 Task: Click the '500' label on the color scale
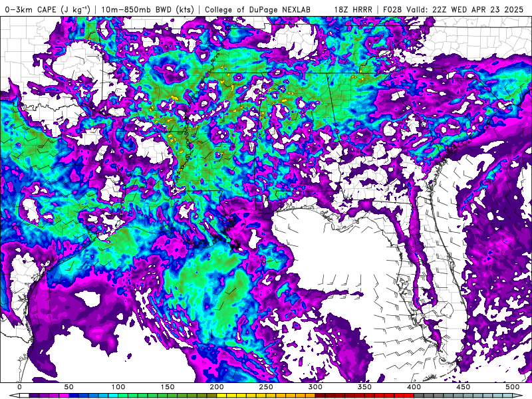512,387
